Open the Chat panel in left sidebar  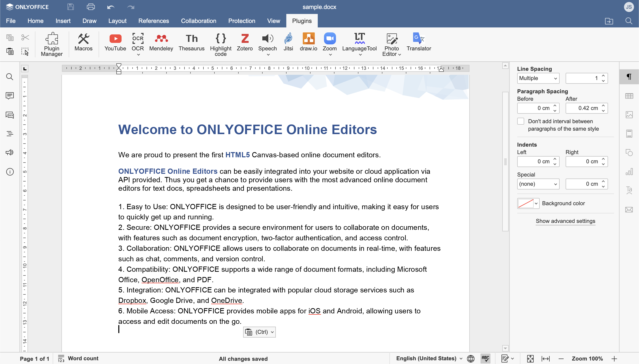coord(9,115)
